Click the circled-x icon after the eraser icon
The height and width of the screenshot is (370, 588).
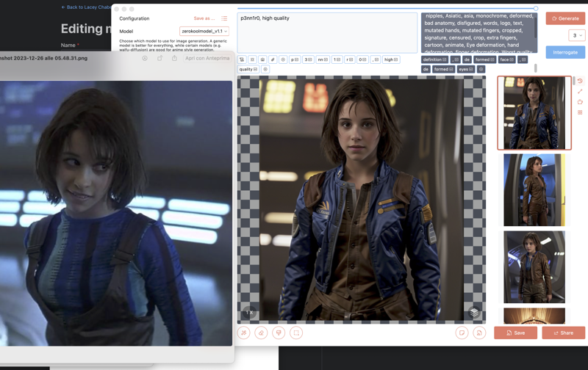point(283,59)
